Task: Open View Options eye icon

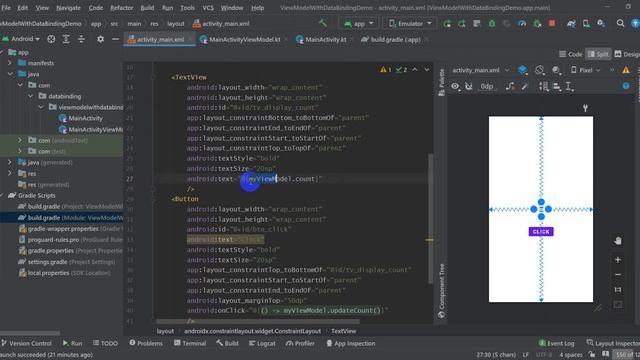Action: 455,86
